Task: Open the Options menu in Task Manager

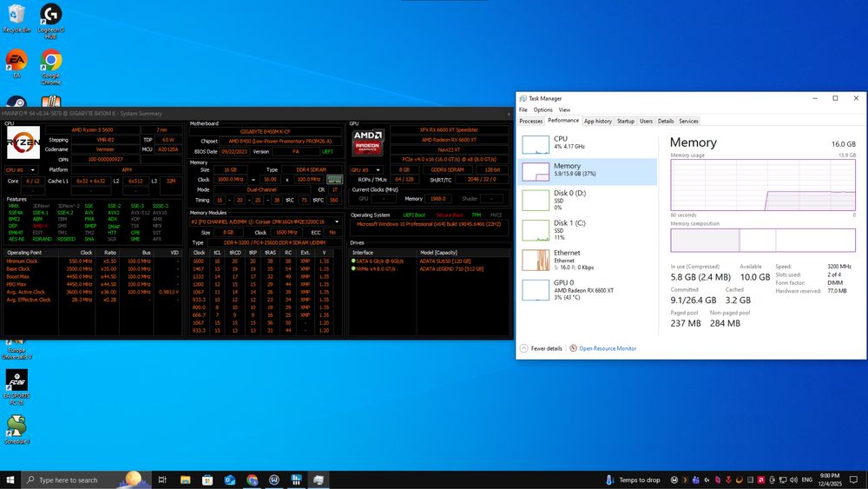Action: [543, 109]
